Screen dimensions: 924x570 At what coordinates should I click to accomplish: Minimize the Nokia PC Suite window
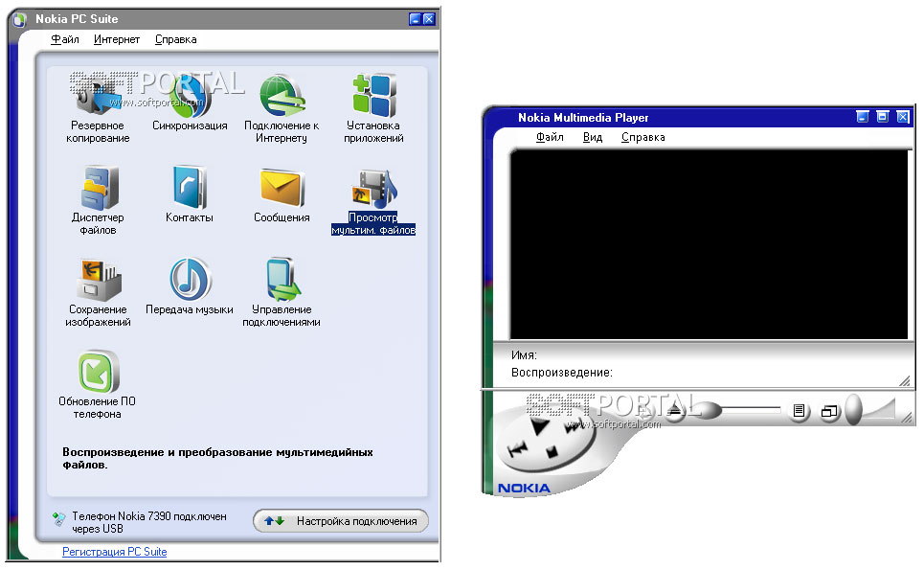[x=415, y=19]
